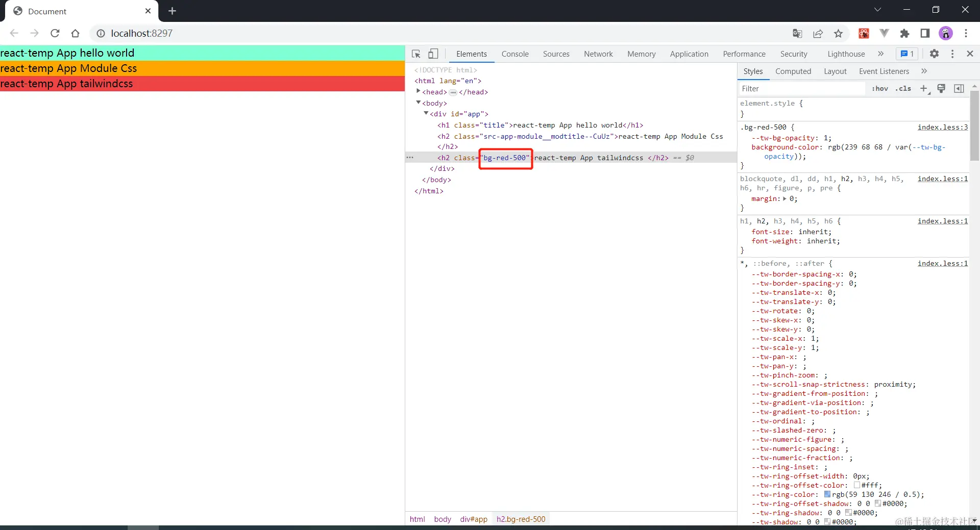The image size is (980, 530).
Task: Open index.less:3 source link
Action: 942,127
